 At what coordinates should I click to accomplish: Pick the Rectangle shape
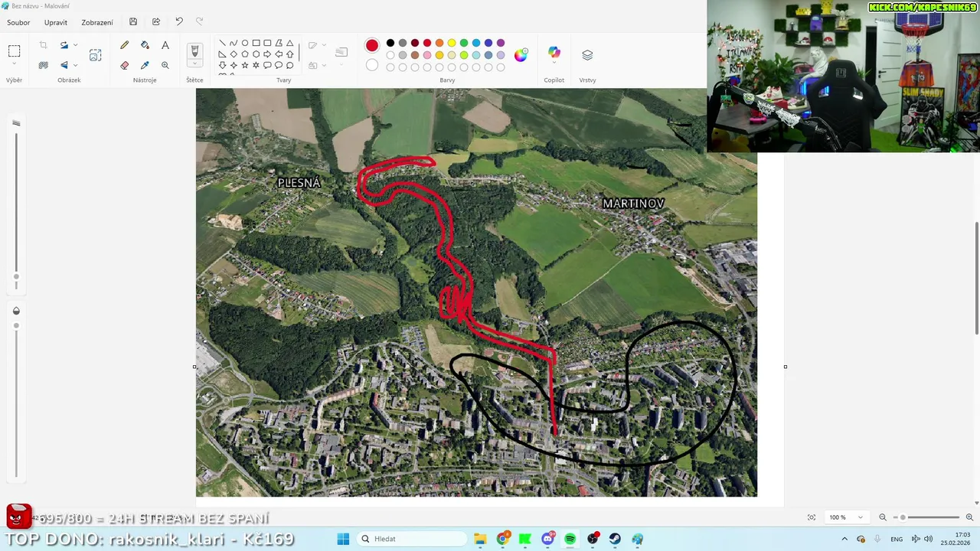(x=256, y=43)
